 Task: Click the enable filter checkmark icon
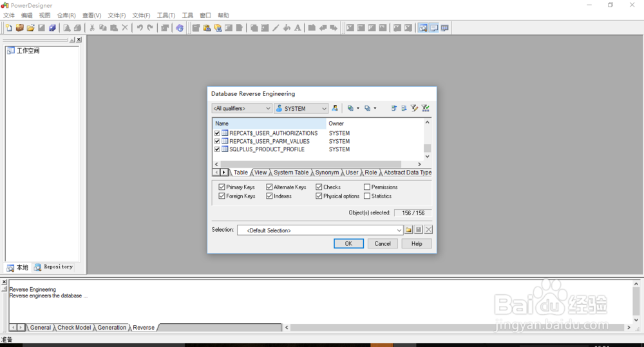[426, 108]
